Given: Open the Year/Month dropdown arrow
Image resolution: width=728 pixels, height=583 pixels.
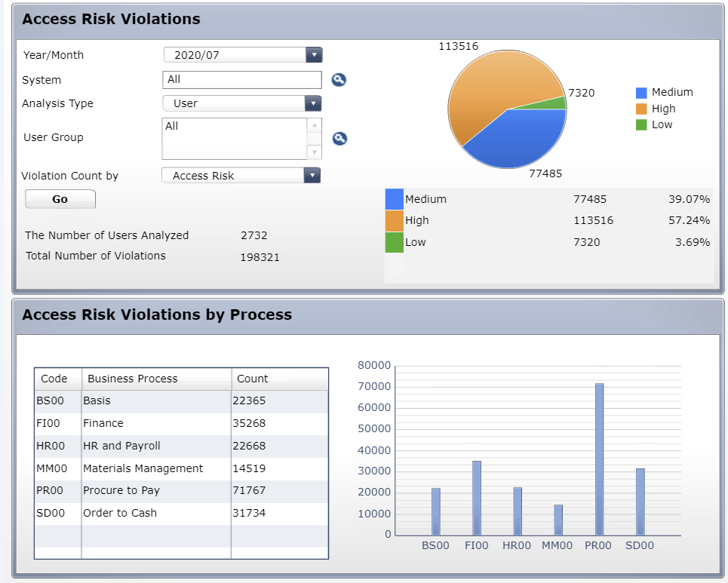Looking at the screenshot, I should pyautogui.click(x=314, y=55).
